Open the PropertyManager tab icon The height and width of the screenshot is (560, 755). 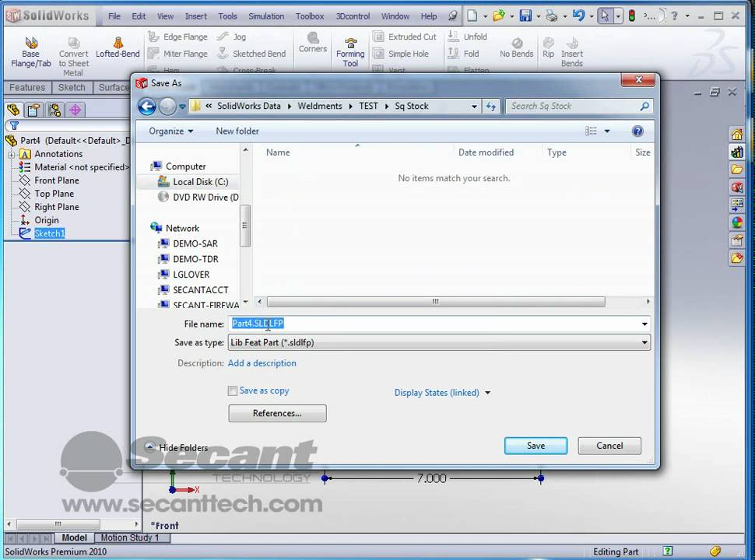[33, 110]
